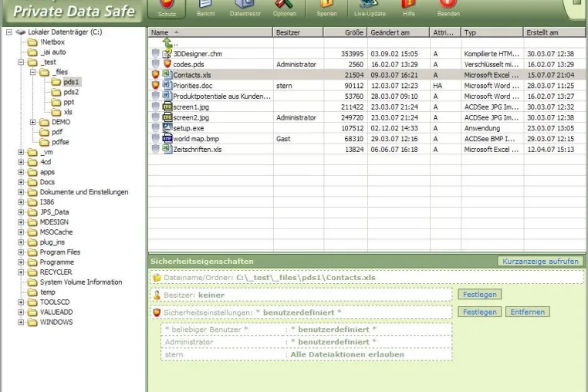Sort by the Attri... column header
The image size is (588, 392).
445,32
